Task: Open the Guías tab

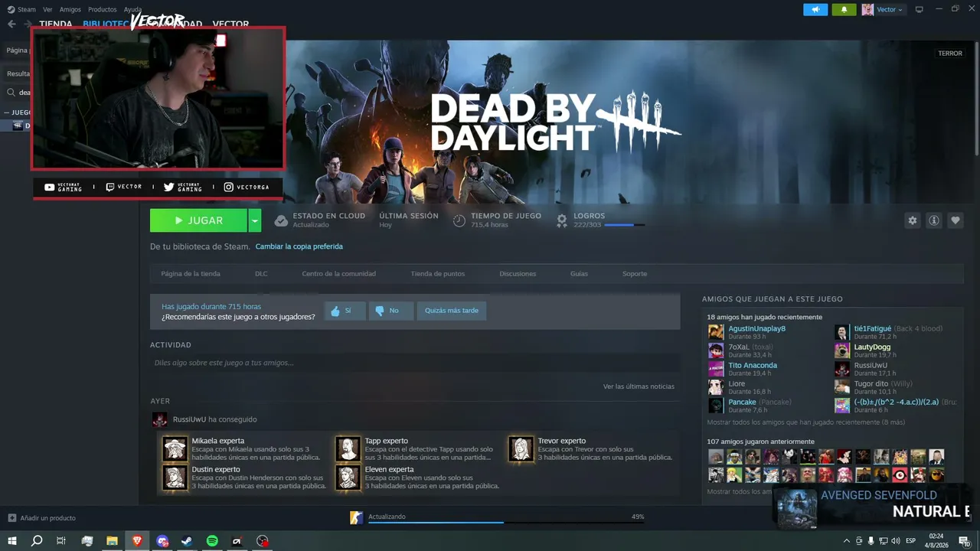Action: [579, 274]
